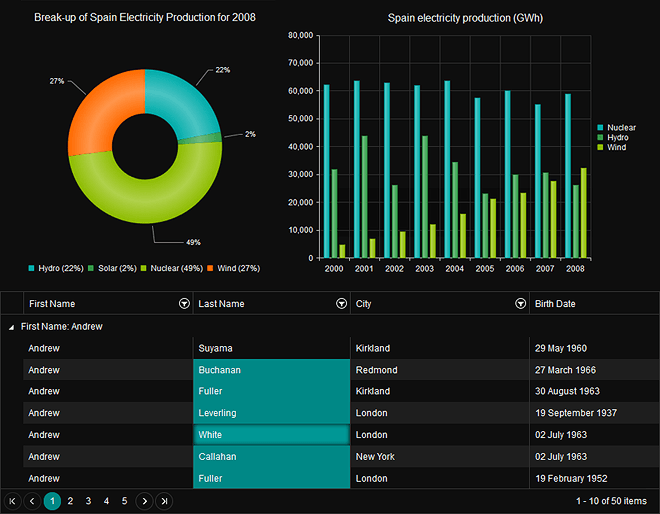The width and height of the screenshot is (660, 514).
Task: Open the Last Name column filter
Action: (341, 303)
